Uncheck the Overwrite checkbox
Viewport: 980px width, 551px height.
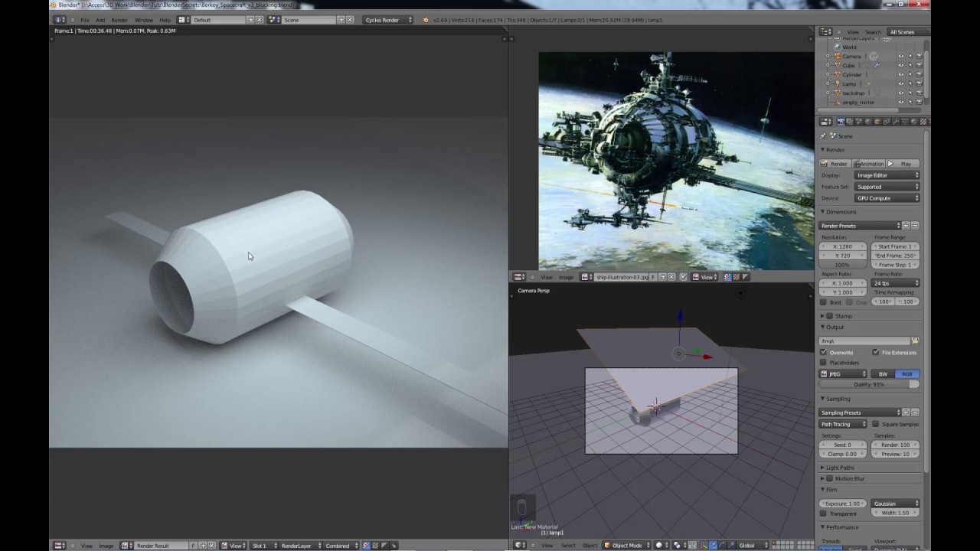(x=823, y=352)
